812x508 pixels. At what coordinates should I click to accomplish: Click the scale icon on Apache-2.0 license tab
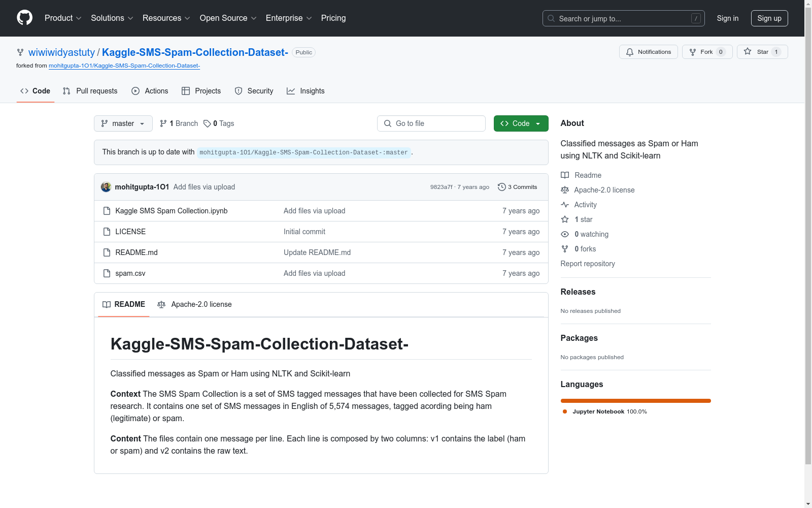coord(161,304)
